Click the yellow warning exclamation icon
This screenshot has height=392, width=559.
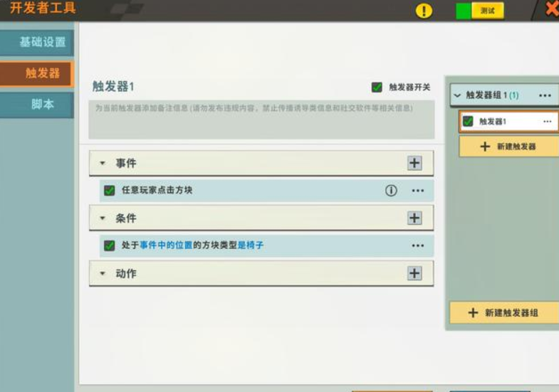[x=424, y=11]
